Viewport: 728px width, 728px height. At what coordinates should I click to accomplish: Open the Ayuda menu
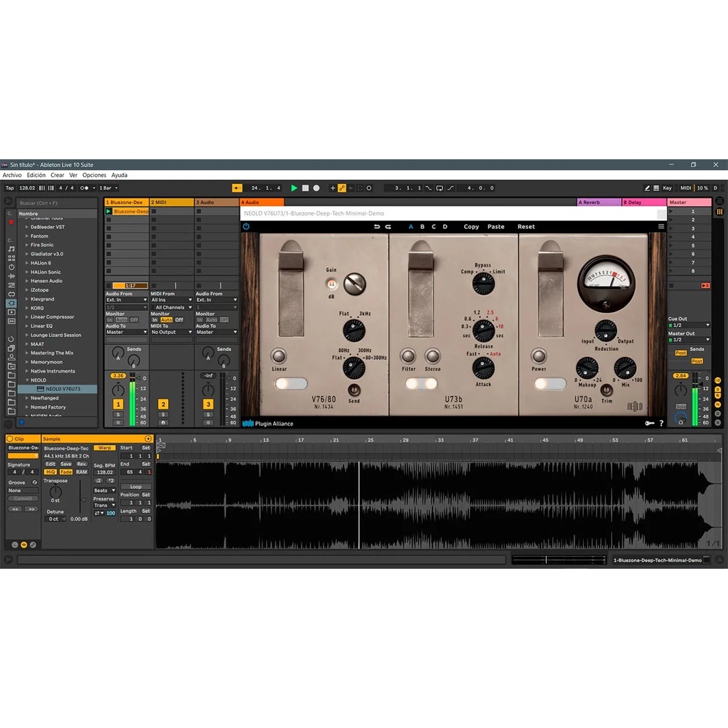[x=119, y=175]
